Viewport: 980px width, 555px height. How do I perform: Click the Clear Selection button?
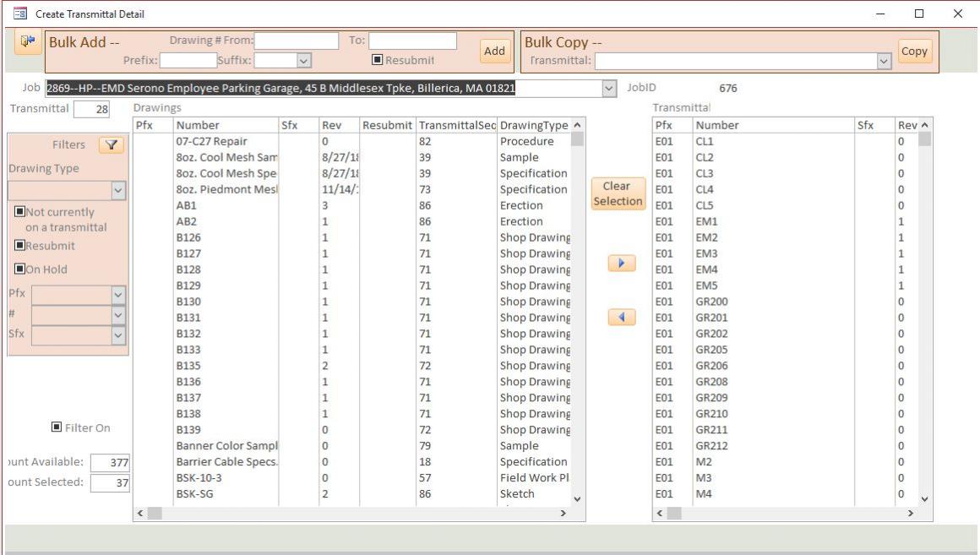pos(618,193)
